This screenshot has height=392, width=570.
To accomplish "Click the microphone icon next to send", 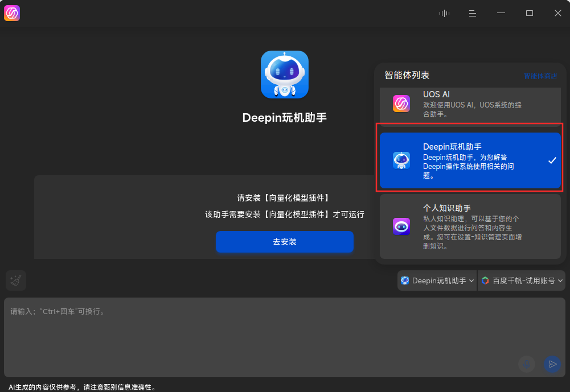I will point(527,364).
